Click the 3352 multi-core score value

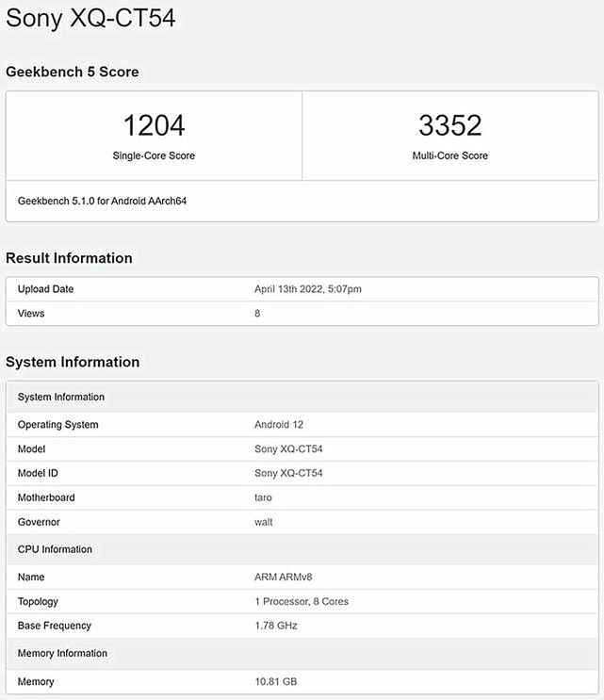(450, 125)
